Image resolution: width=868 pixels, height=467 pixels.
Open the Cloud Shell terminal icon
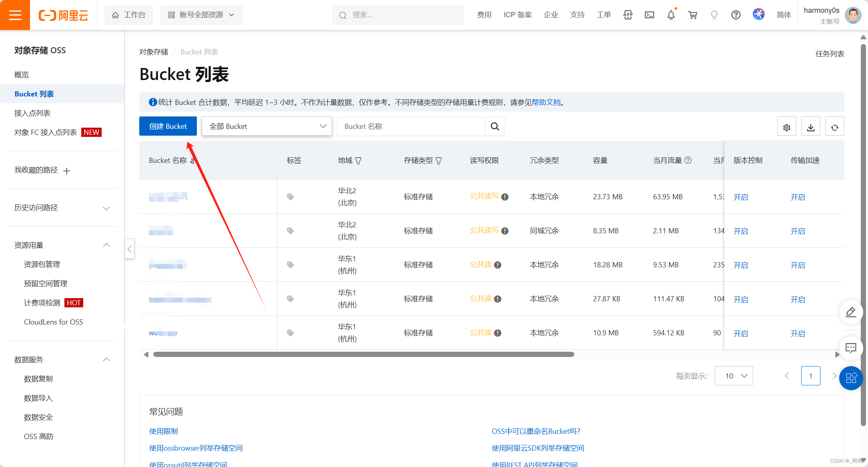[x=649, y=15]
